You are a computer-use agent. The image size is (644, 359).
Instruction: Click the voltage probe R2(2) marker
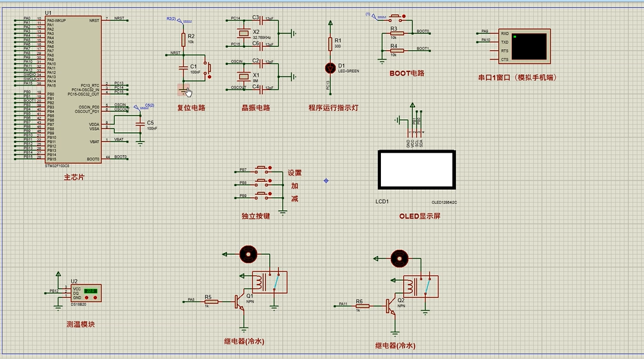[179, 19]
